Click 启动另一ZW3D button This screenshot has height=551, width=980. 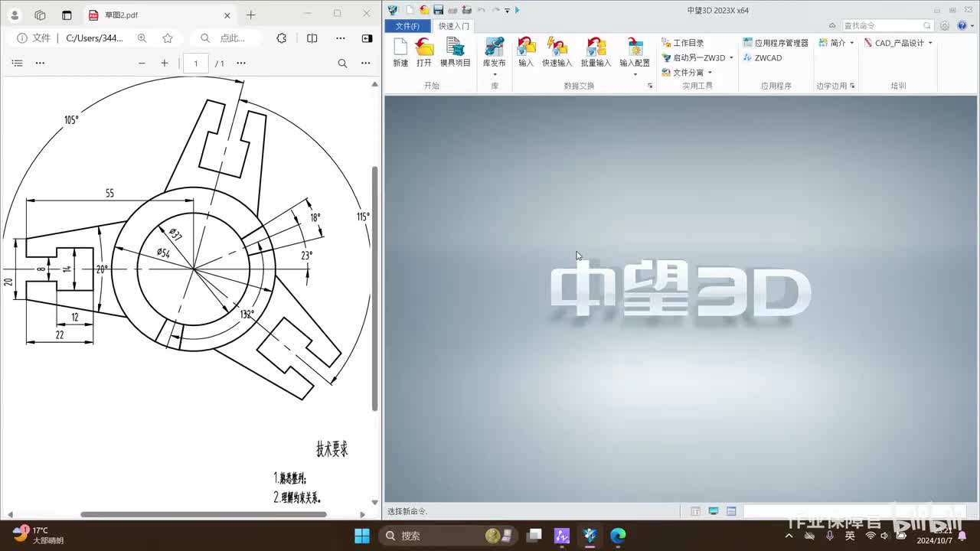693,57
